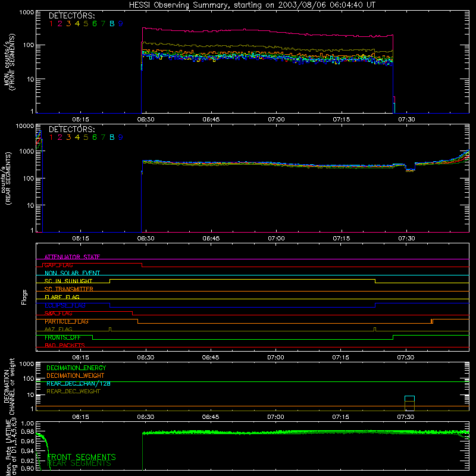Click 06:30 time label under rear segments plot

(146, 239)
